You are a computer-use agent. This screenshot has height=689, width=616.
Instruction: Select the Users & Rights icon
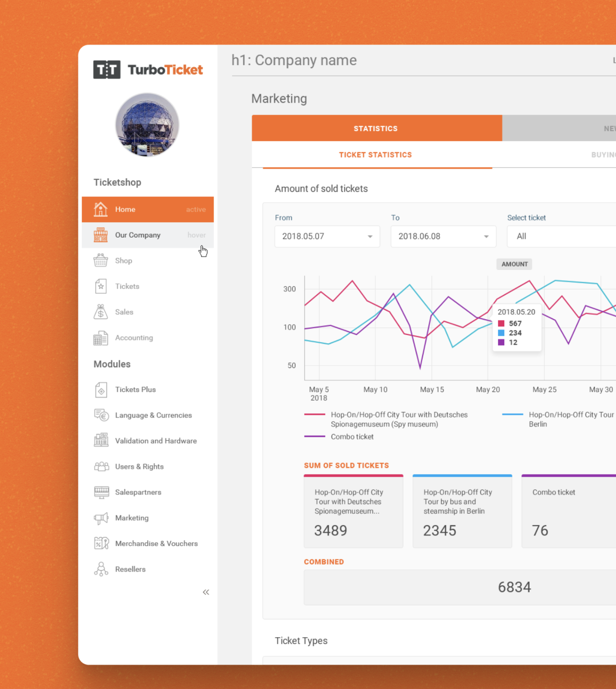(x=101, y=466)
